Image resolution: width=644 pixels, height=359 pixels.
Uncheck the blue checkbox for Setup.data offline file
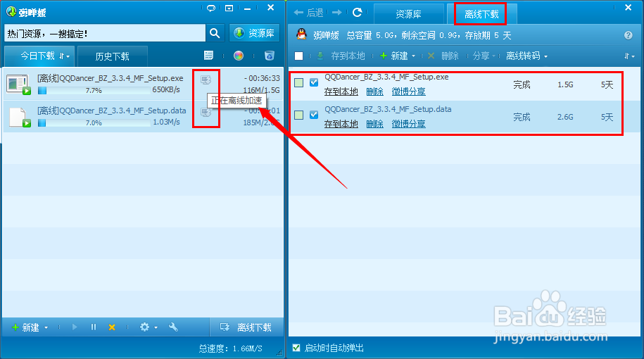pos(314,115)
